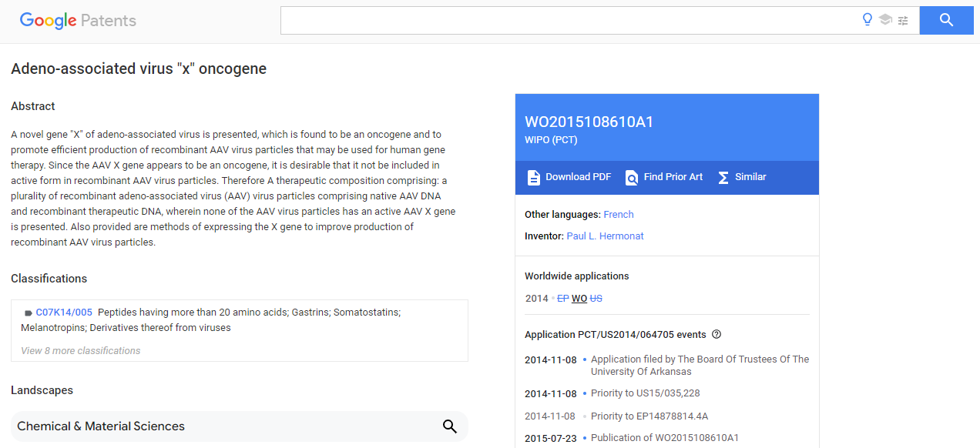Click the Inventor label
980x448 pixels.
click(x=544, y=236)
